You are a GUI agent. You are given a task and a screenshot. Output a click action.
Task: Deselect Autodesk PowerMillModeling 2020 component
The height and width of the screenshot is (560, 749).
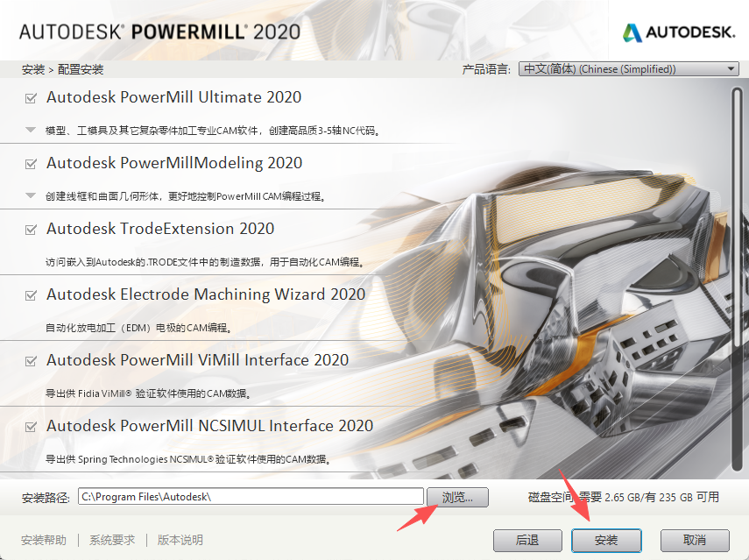point(28,164)
